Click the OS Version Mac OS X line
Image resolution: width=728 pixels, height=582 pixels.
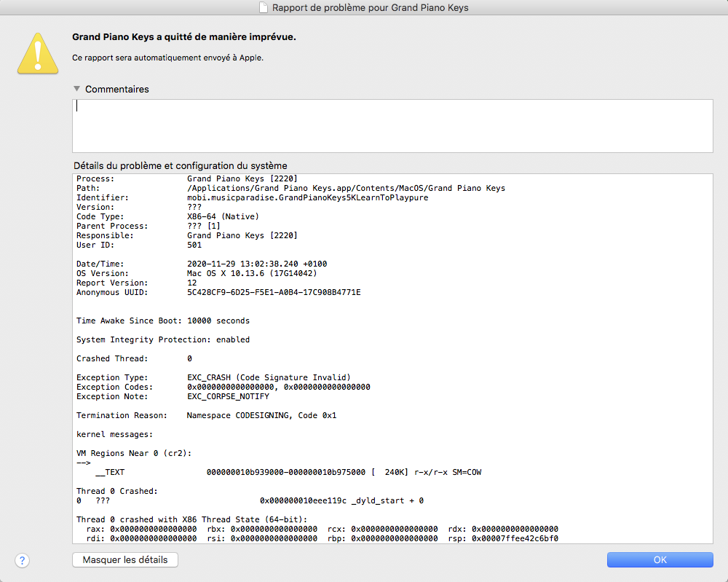click(x=252, y=273)
